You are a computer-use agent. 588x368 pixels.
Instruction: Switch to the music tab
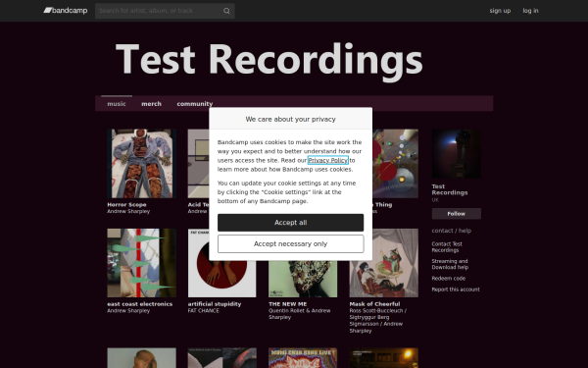pyautogui.click(x=117, y=104)
